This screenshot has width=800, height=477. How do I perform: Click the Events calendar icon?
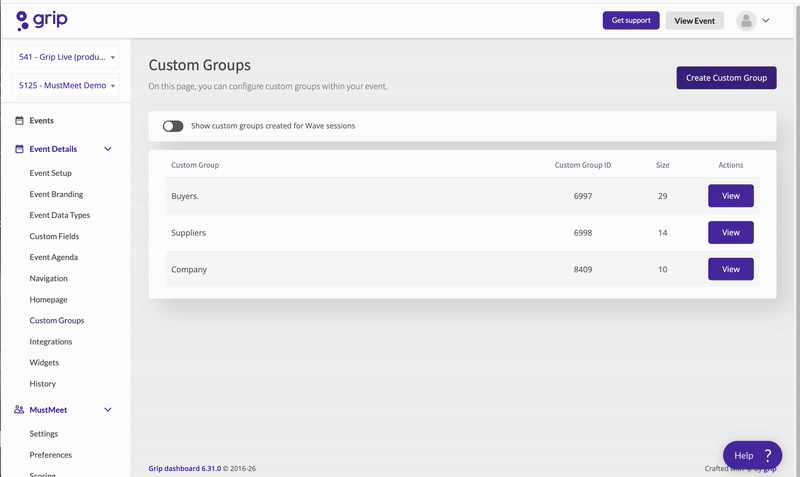click(x=20, y=121)
